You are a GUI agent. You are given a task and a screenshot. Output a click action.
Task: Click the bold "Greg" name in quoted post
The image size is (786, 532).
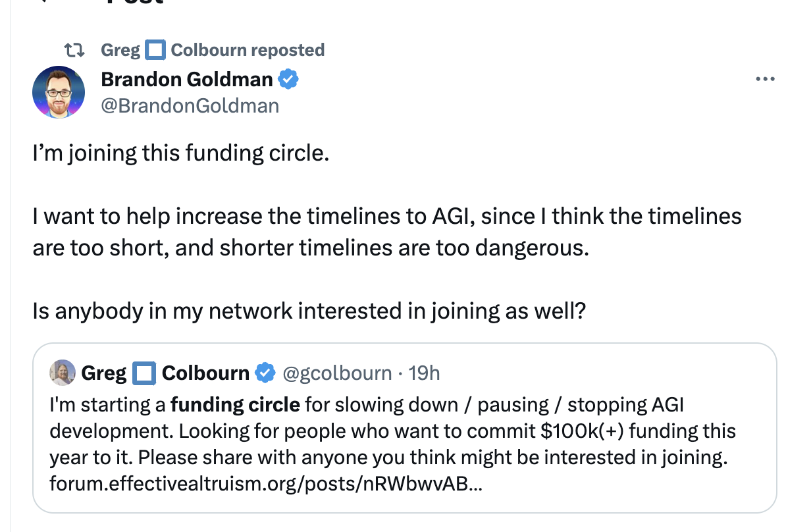(x=104, y=373)
